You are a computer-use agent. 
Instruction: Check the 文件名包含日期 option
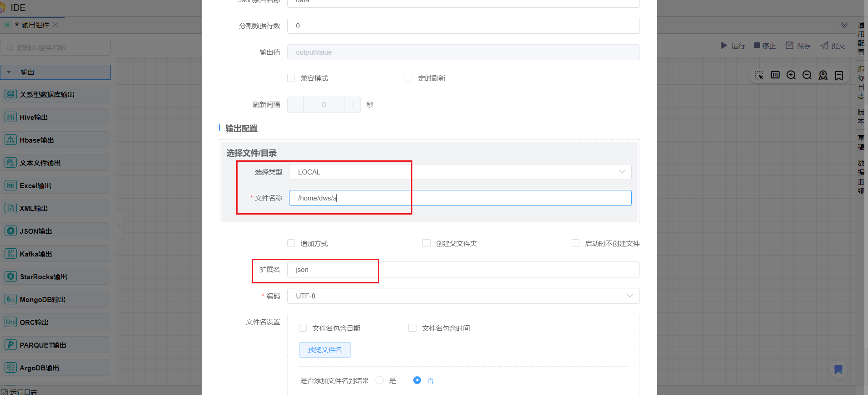(x=303, y=328)
